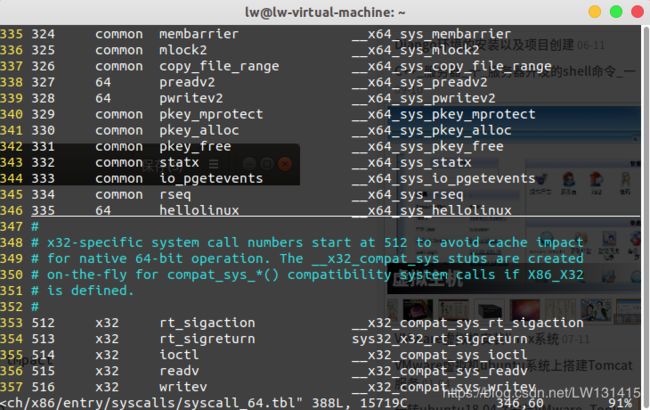Click entry point __x64_sys_io_pgetevents
Screen dimensions: 650x410
(444, 179)
